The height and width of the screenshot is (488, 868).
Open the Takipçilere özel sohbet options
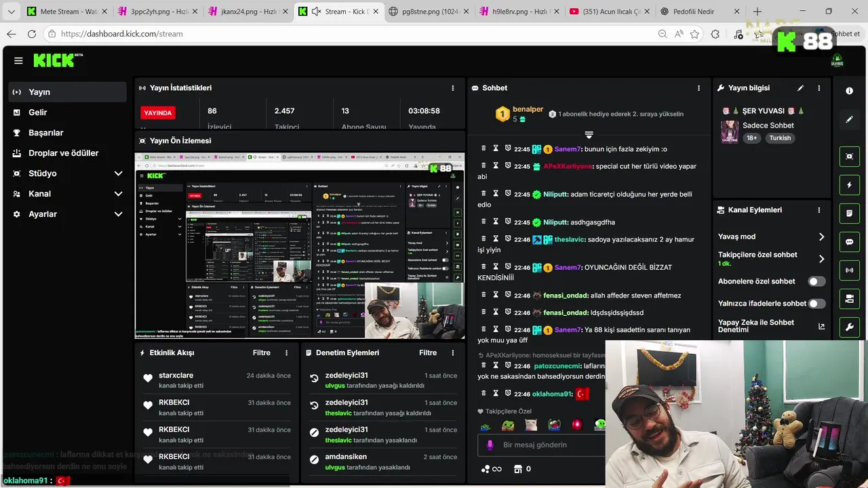coord(771,258)
